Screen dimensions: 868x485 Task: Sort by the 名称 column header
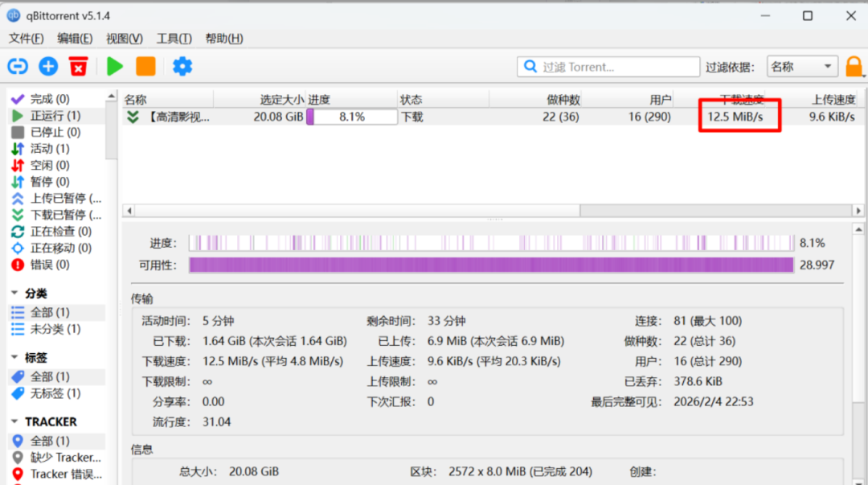[168, 100]
